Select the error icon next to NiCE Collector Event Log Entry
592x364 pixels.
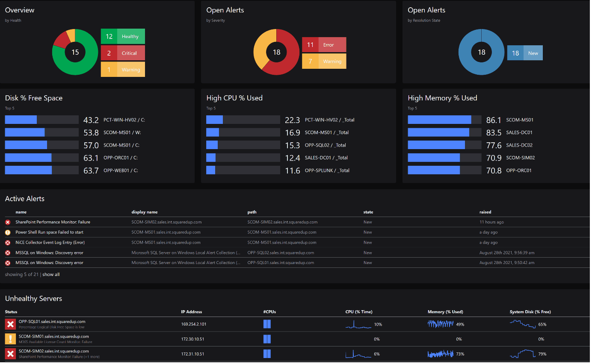[8, 243]
